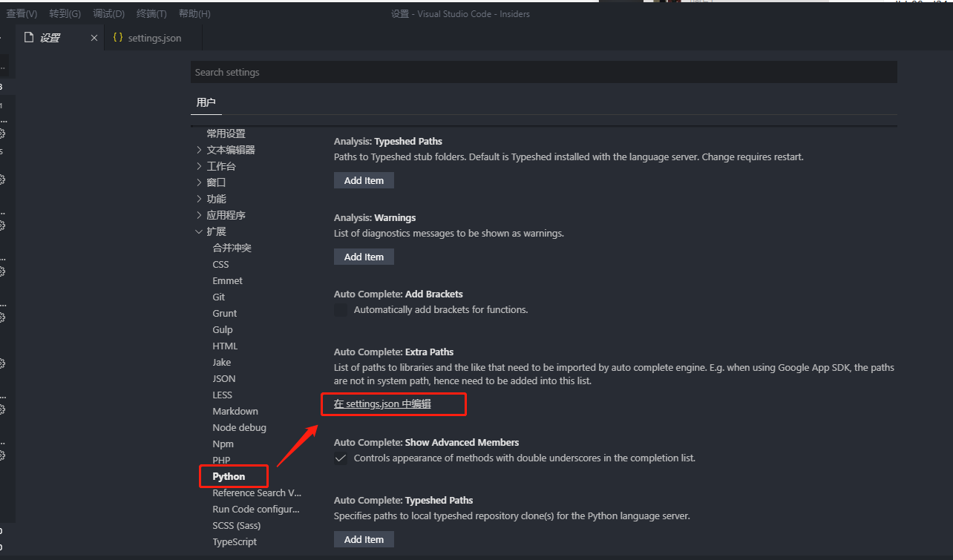Viewport: 953px width, 560px height.
Task: Click the Auto Complete: Extra Paths heading
Action: [393, 352]
